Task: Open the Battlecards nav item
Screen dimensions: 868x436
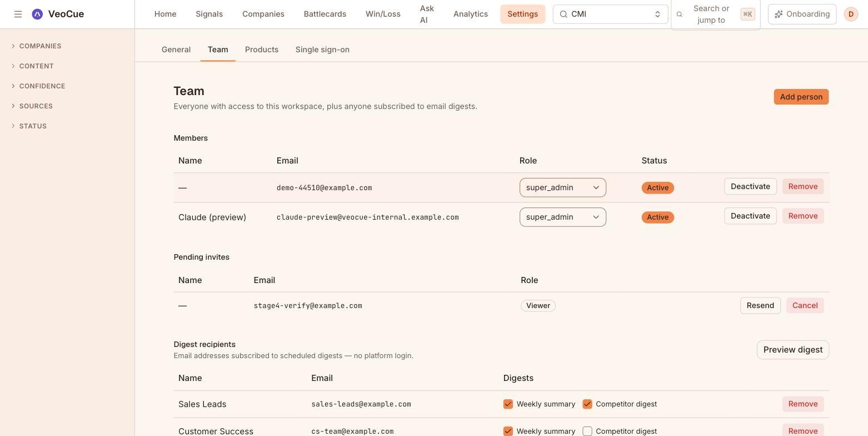Action: 325,14
